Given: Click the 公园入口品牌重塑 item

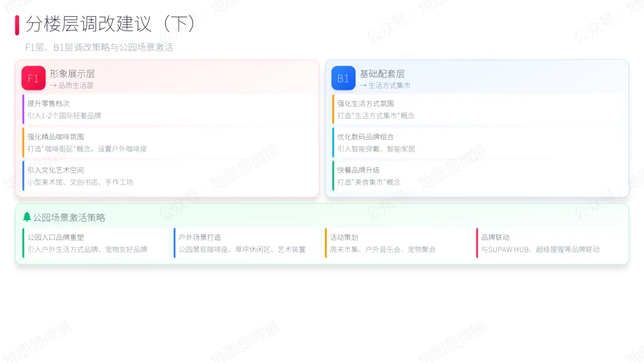Looking at the screenshot, I should point(95,243).
